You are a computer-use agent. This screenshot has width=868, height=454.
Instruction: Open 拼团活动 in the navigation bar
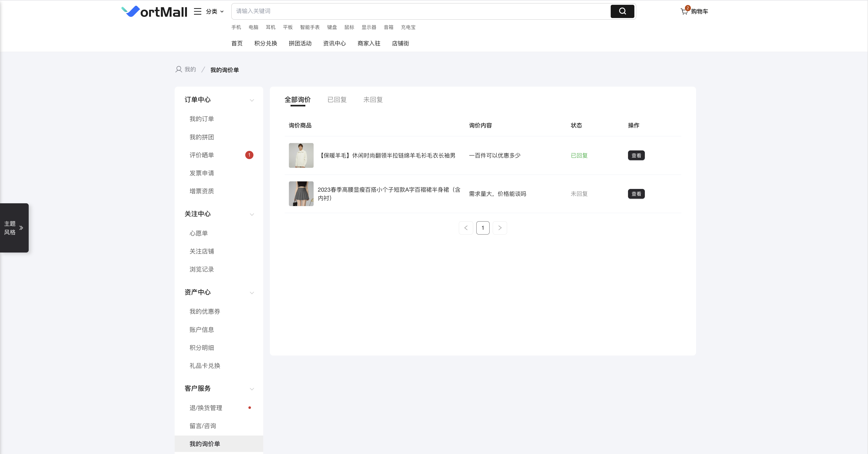(300, 43)
